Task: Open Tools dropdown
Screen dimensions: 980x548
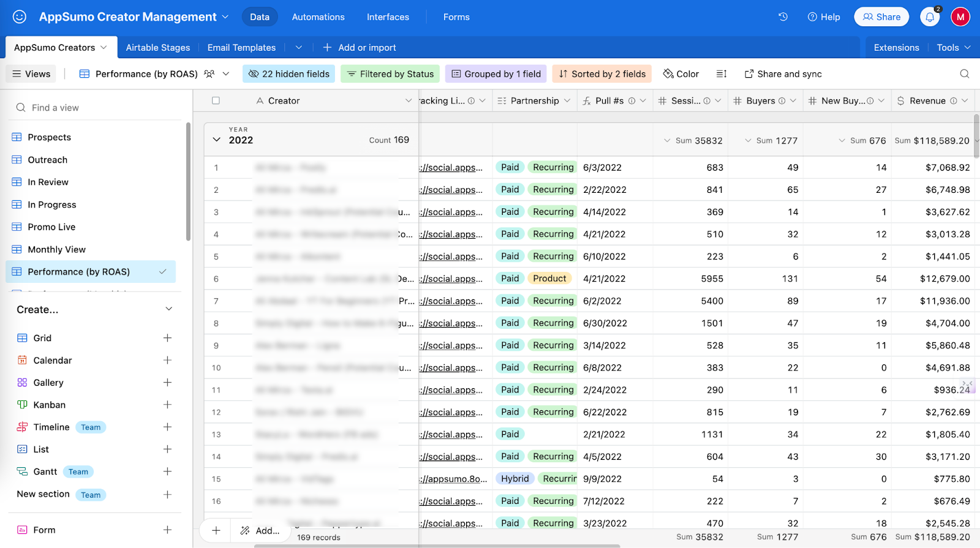Action: point(954,47)
